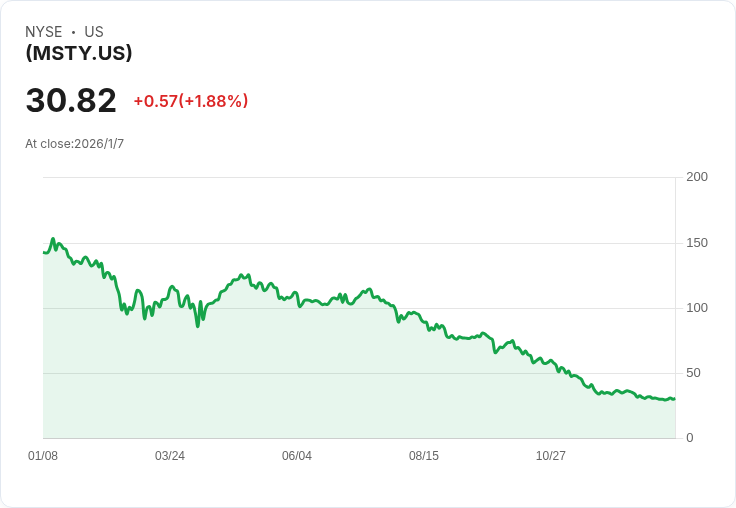Click the At close 2026/1/7 timestamp
Image resolution: width=736 pixels, height=508 pixels.
point(75,144)
